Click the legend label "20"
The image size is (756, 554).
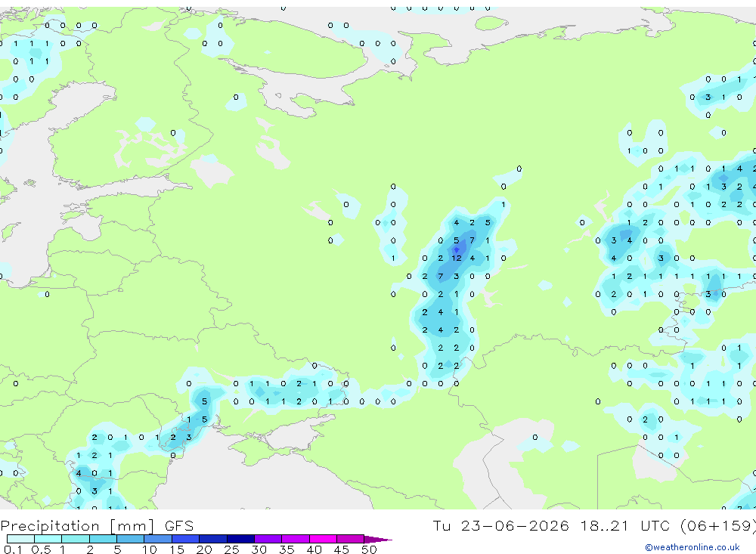(x=204, y=549)
